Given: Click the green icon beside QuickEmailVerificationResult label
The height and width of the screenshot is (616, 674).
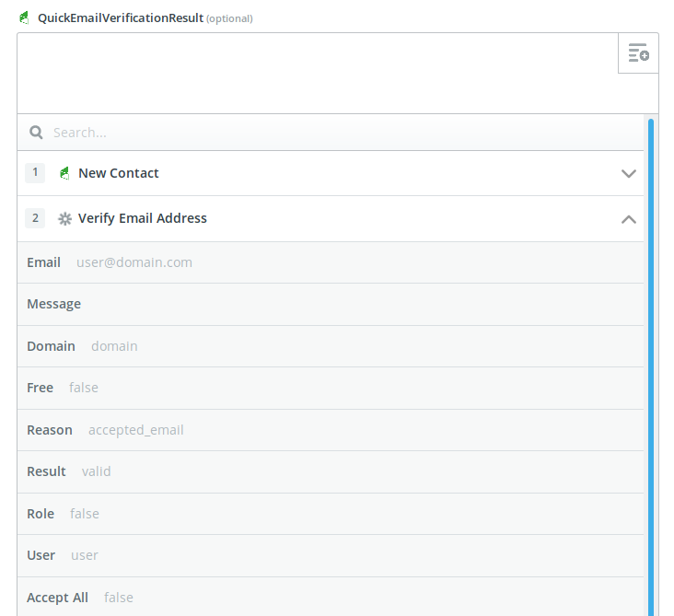Looking at the screenshot, I should pyautogui.click(x=25, y=17).
